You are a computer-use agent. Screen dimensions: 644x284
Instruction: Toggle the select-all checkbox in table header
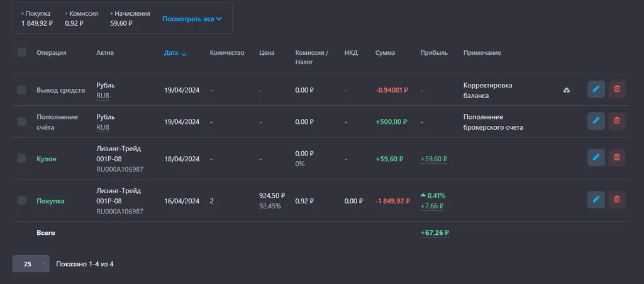[x=22, y=52]
